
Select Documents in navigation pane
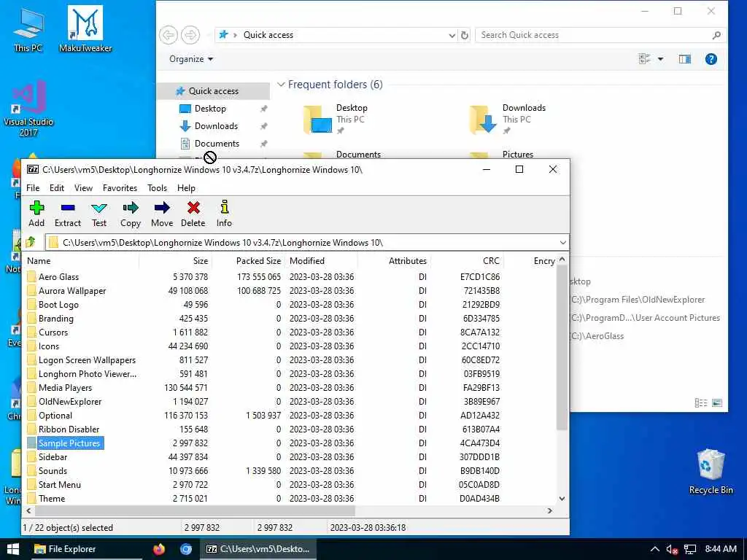click(x=216, y=144)
